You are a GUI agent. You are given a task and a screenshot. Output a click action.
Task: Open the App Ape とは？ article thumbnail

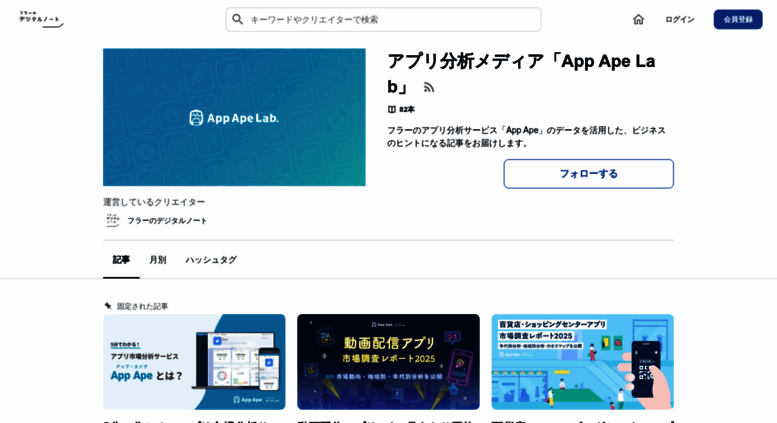pos(194,362)
